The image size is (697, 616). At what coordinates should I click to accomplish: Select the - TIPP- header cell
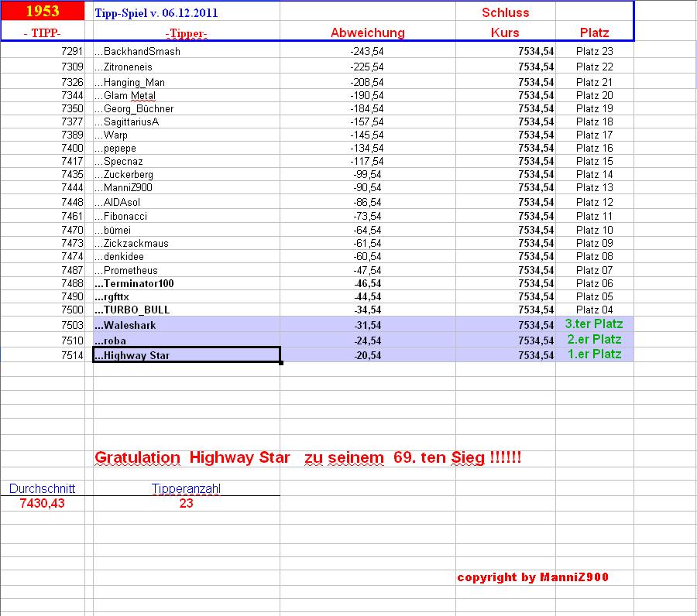coord(43,33)
